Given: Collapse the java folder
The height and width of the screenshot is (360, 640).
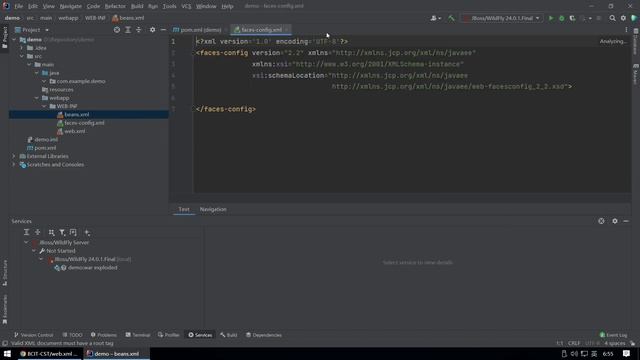Looking at the screenshot, I should click(37, 73).
